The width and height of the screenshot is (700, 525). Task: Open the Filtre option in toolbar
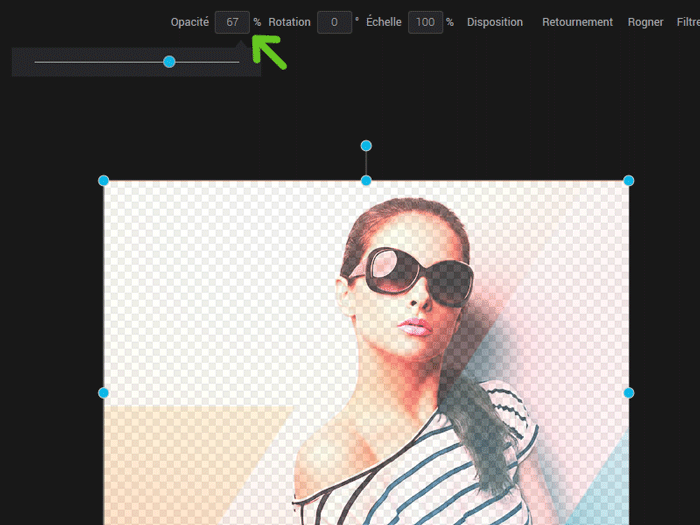point(688,22)
